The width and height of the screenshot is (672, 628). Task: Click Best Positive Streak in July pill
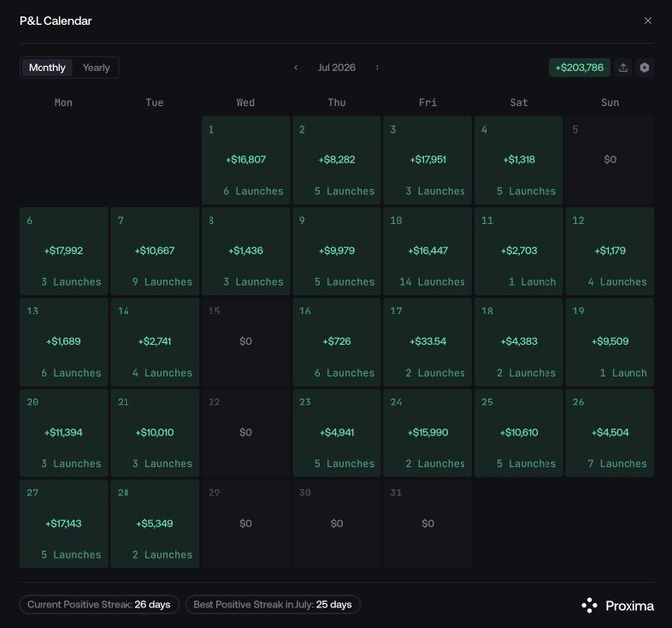tap(273, 605)
